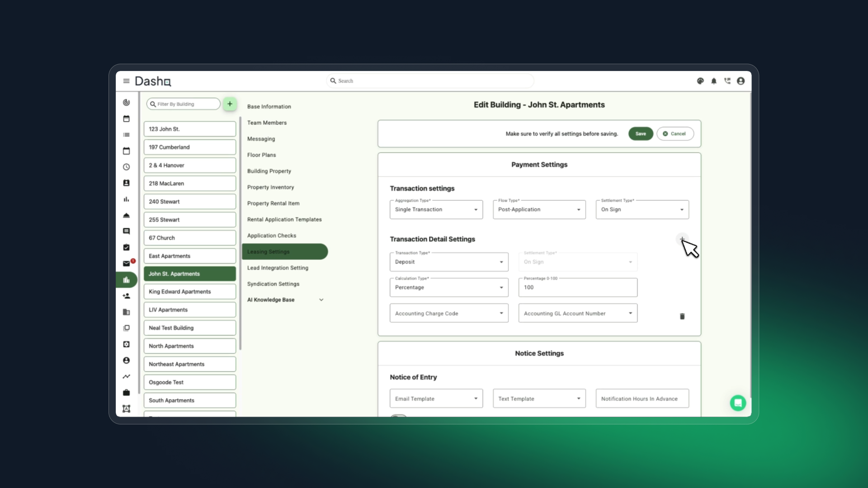Screen dimensions: 868x488
Task: Click the Save button
Action: point(640,133)
